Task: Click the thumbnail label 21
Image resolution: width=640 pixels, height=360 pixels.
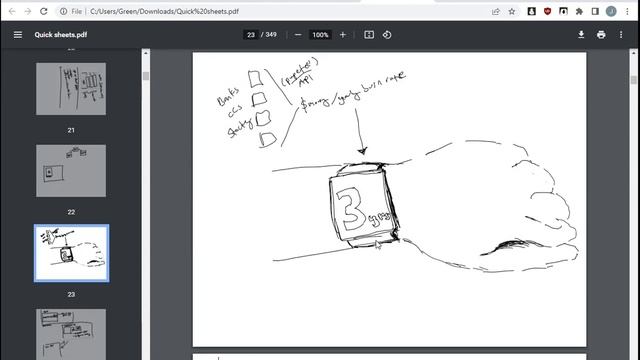Action: [x=71, y=130]
